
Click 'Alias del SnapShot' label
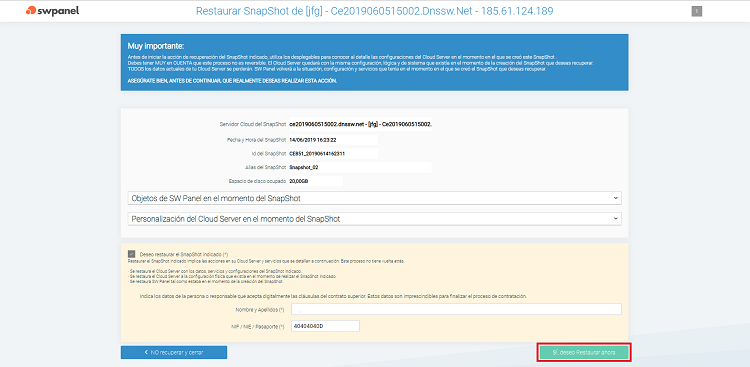click(x=265, y=167)
